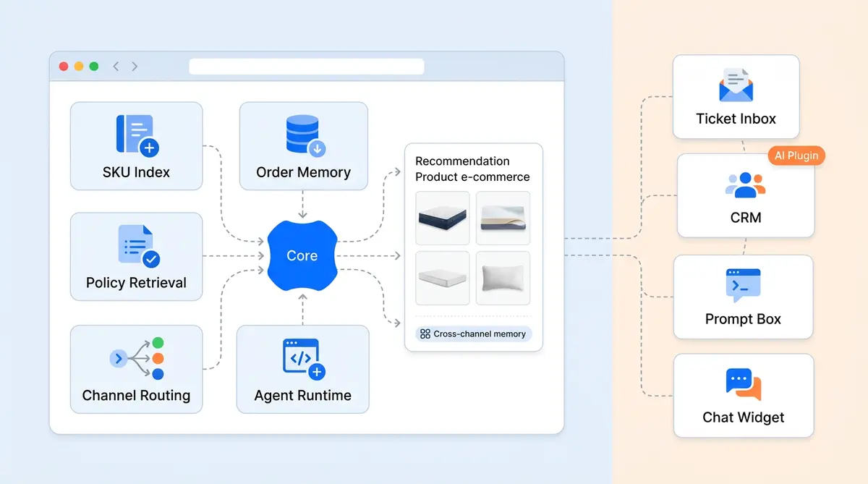Click the Chat Widget label
Viewport: 868px width, 484px height.
coord(743,417)
